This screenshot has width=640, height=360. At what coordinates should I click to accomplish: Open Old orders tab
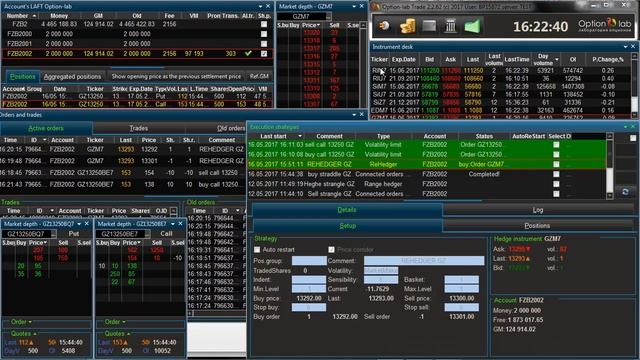point(231,128)
